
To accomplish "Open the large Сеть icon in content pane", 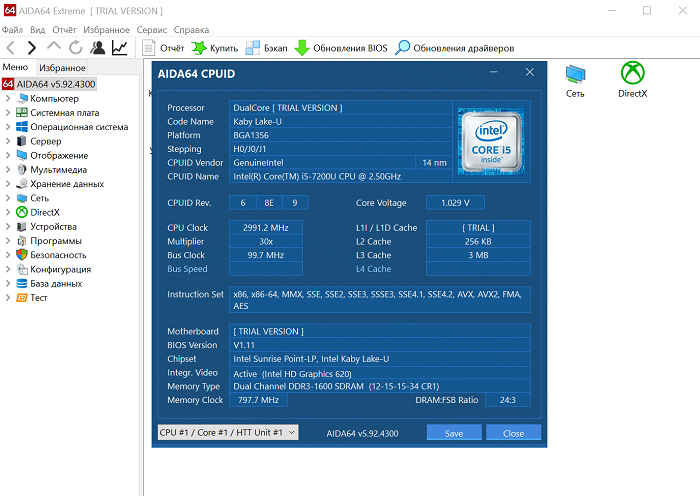I will click(x=575, y=81).
